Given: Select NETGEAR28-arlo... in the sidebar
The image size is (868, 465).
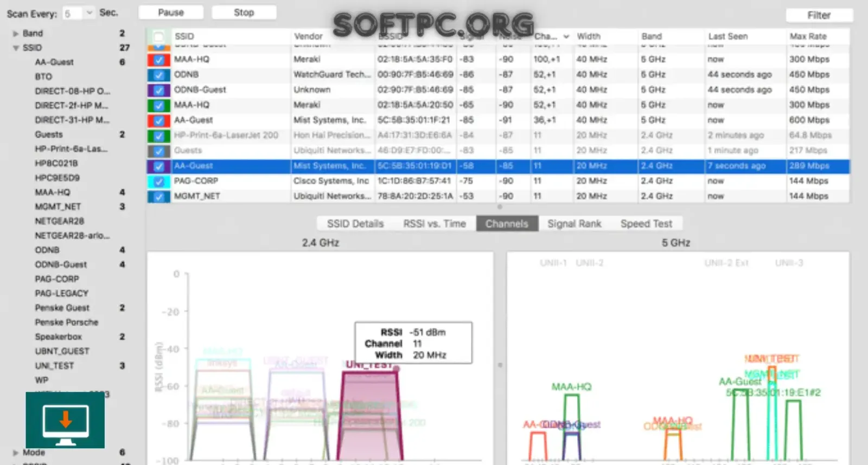Looking at the screenshot, I should click(x=72, y=236).
